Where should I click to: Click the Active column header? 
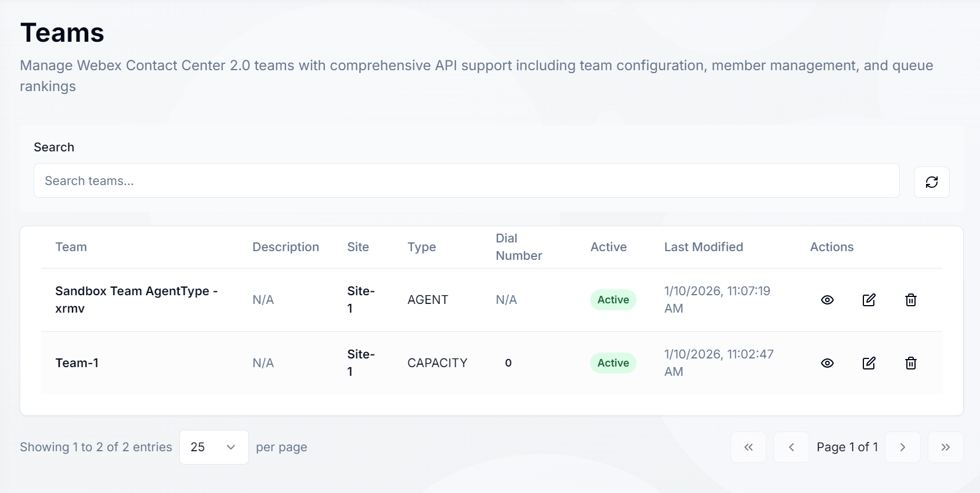pyautogui.click(x=609, y=247)
